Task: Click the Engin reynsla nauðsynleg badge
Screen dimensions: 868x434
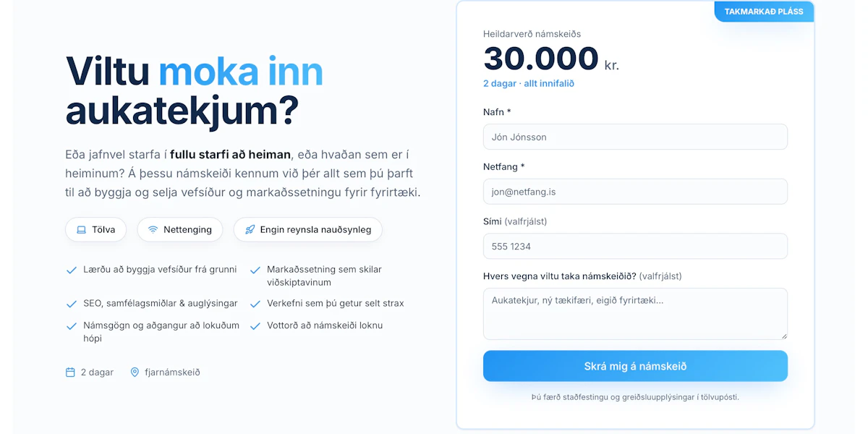Action: pyautogui.click(x=308, y=230)
